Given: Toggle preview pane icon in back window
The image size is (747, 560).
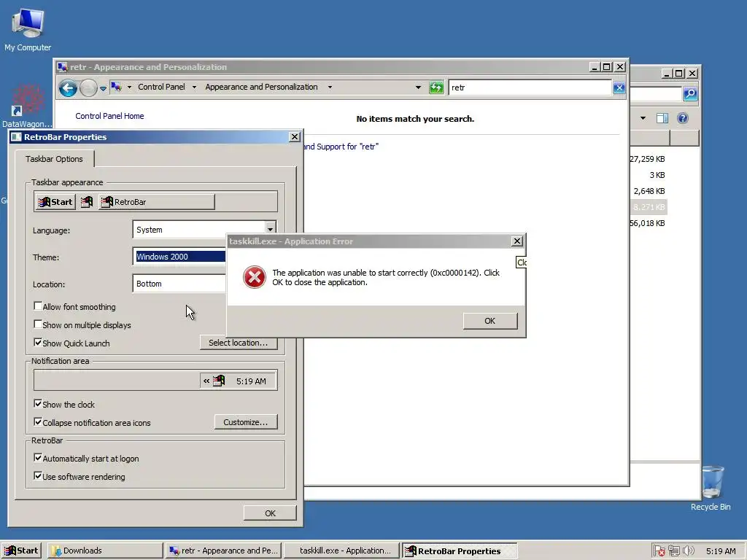Looking at the screenshot, I should pos(662,118).
